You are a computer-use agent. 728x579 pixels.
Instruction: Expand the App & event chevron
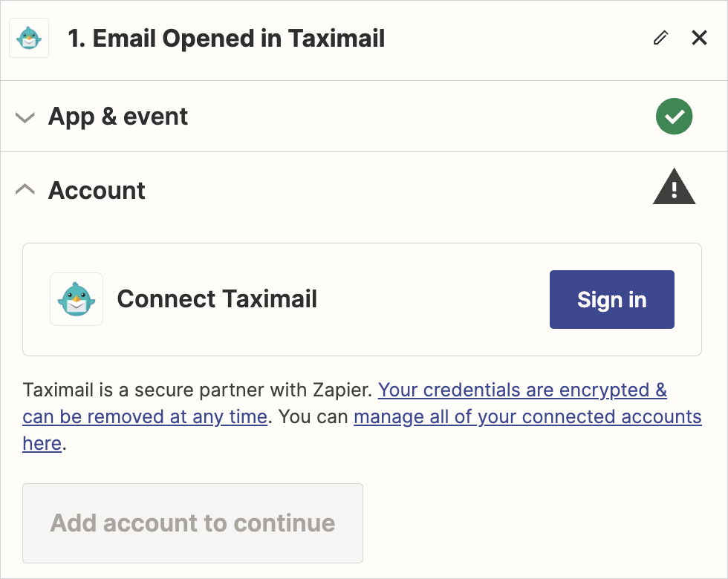25,117
